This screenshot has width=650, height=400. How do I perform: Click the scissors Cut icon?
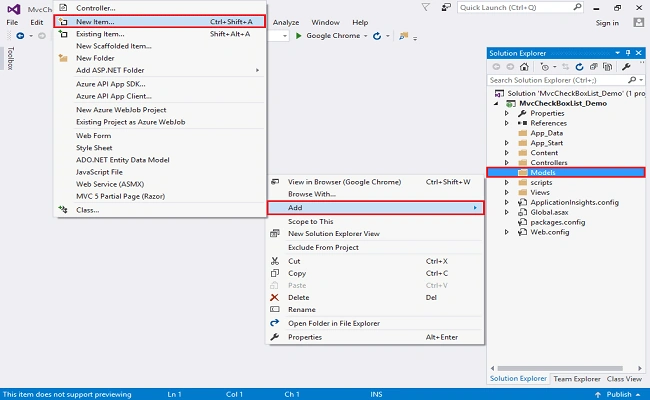point(274,261)
